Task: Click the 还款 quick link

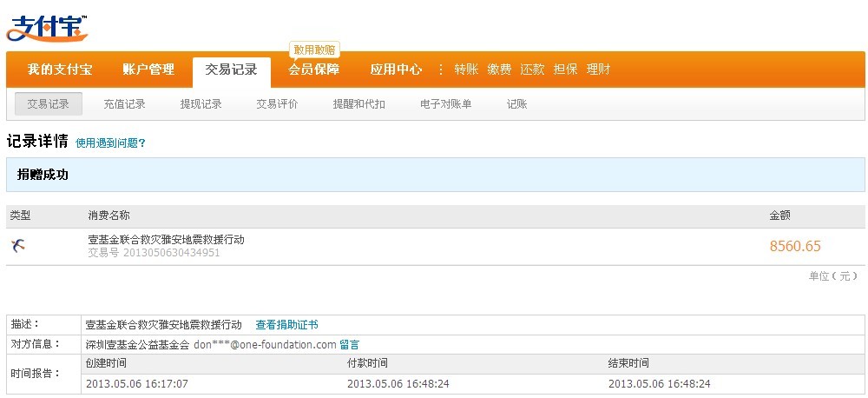Action: click(x=532, y=70)
